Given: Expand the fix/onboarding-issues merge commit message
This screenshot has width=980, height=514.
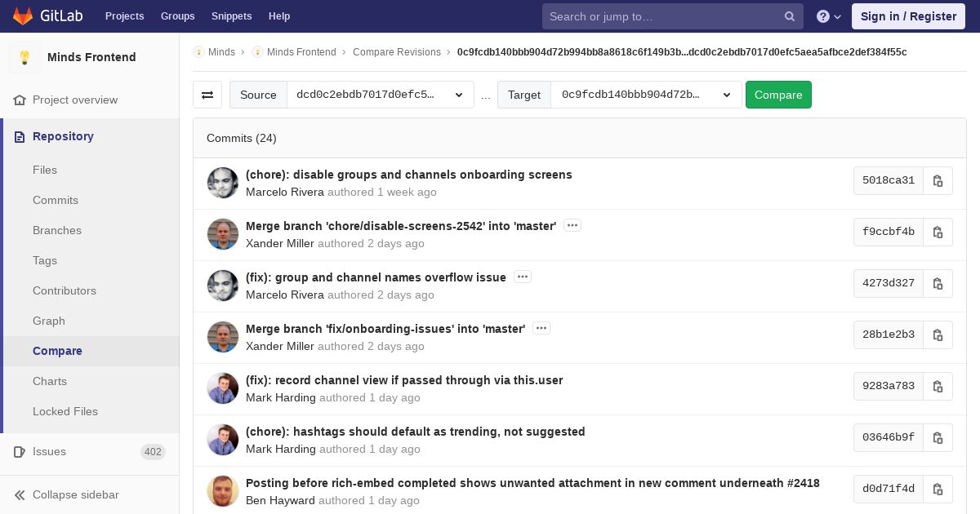Looking at the screenshot, I should [x=541, y=329].
